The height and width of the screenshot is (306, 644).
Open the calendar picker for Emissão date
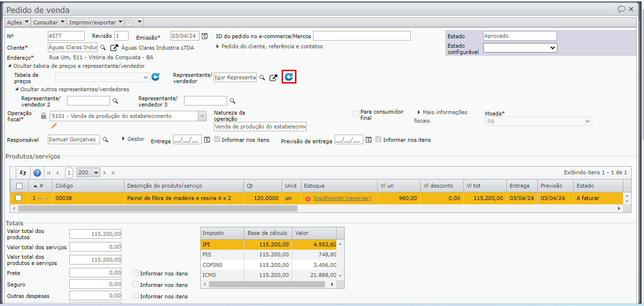(x=205, y=36)
